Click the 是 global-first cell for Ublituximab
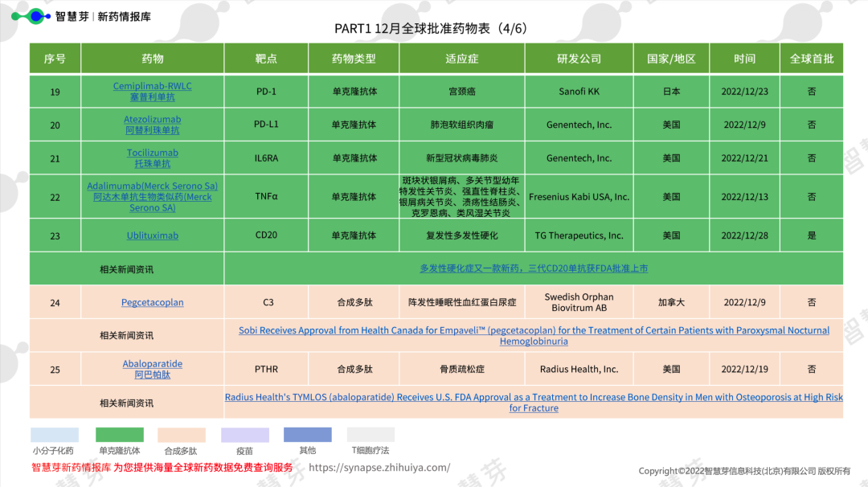 812,235
